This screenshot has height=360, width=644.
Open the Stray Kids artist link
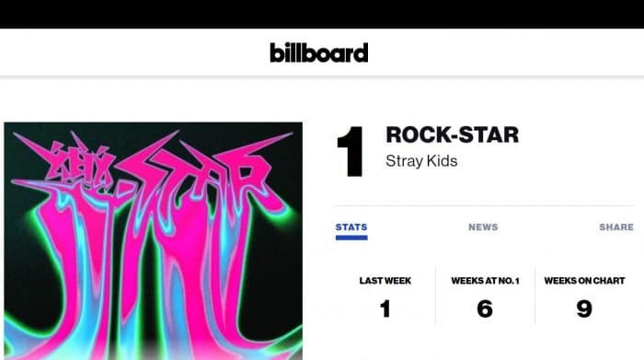click(421, 161)
